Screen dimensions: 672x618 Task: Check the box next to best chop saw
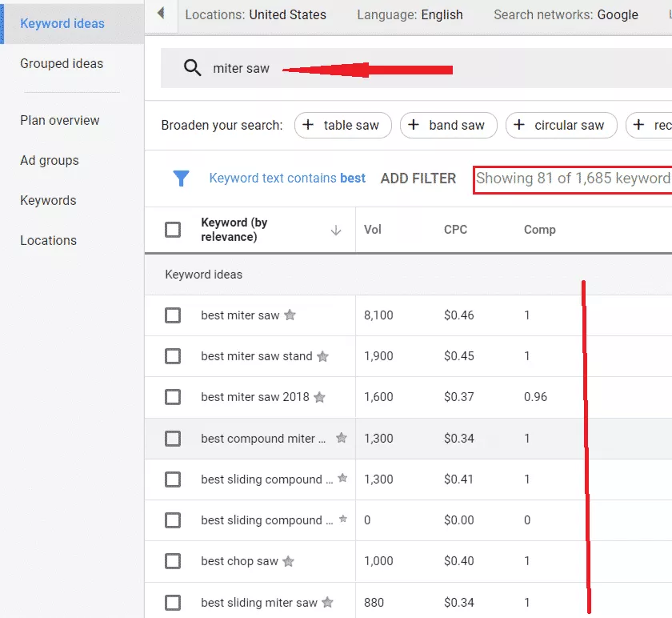(x=173, y=561)
